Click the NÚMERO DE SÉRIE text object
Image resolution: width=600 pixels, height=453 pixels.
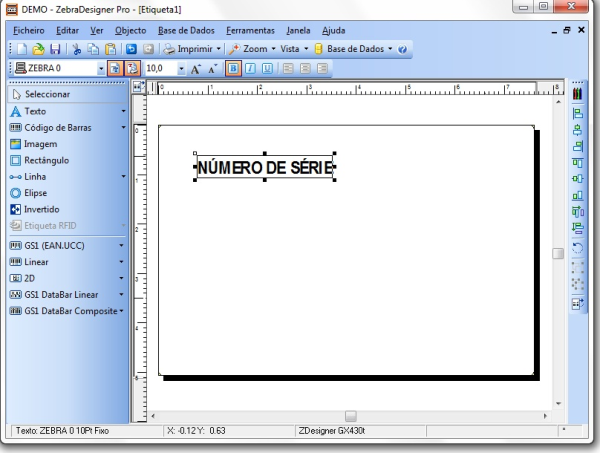(262, 168)
